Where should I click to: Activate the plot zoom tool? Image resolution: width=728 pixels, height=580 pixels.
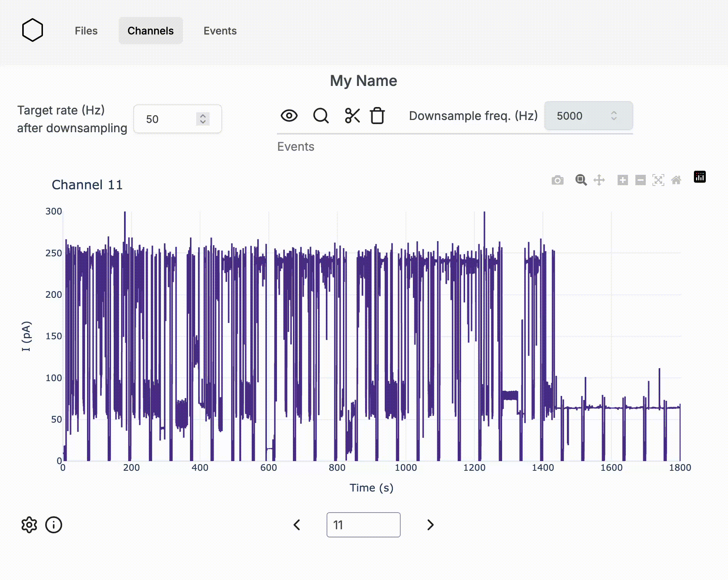(581, 180)
